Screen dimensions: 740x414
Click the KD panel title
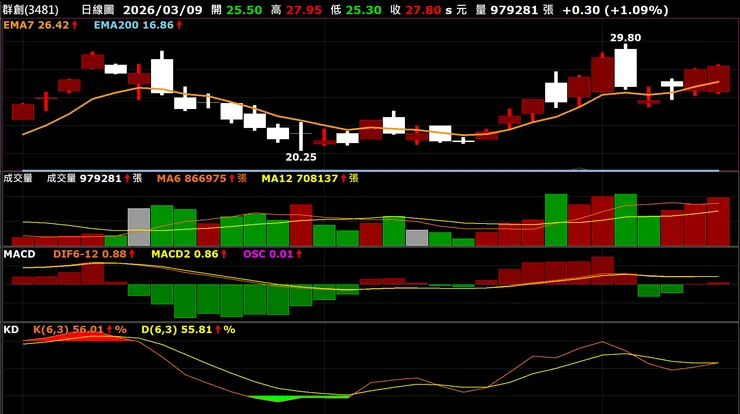pos(11,330)
